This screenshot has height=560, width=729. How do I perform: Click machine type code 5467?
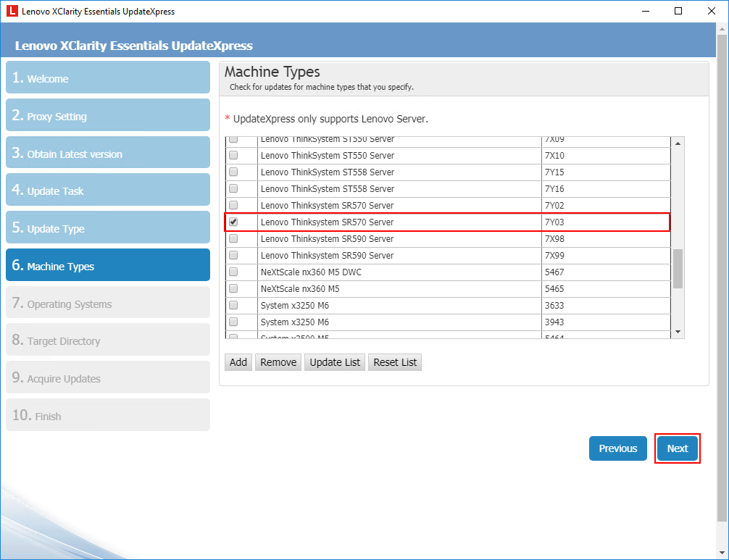[554, 272]
